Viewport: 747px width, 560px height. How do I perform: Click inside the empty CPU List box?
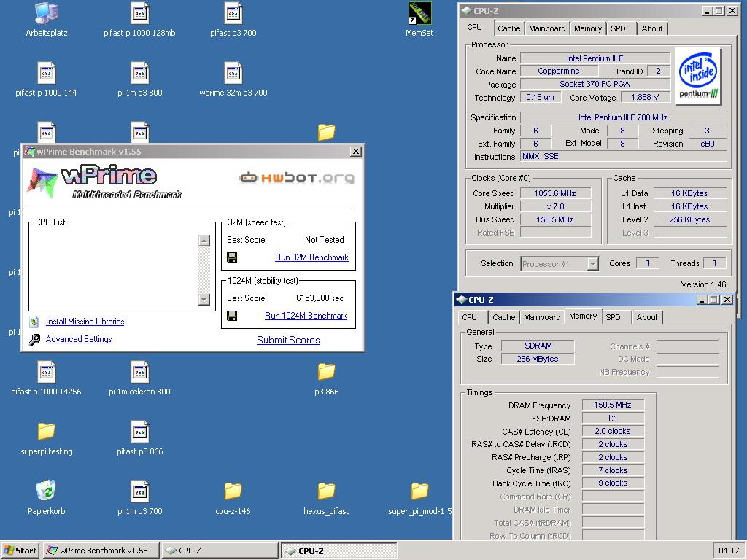[113, 269]
